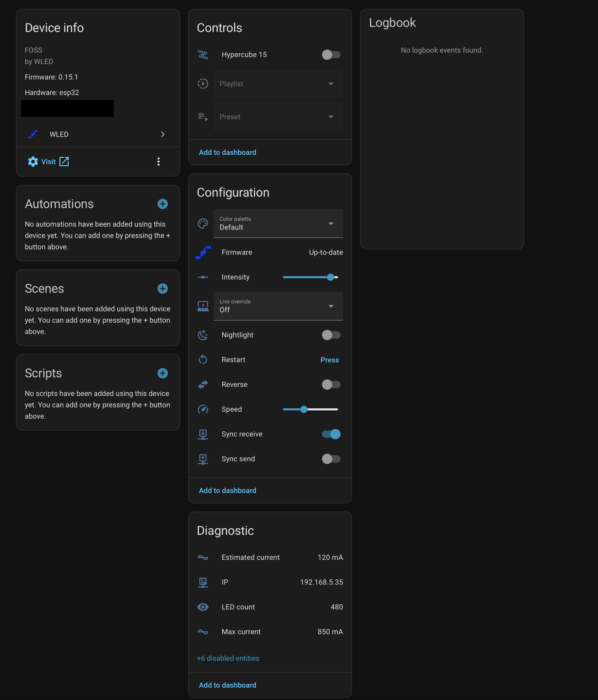
Task: Click the plus icon in Scenes card
Action: 163,289
